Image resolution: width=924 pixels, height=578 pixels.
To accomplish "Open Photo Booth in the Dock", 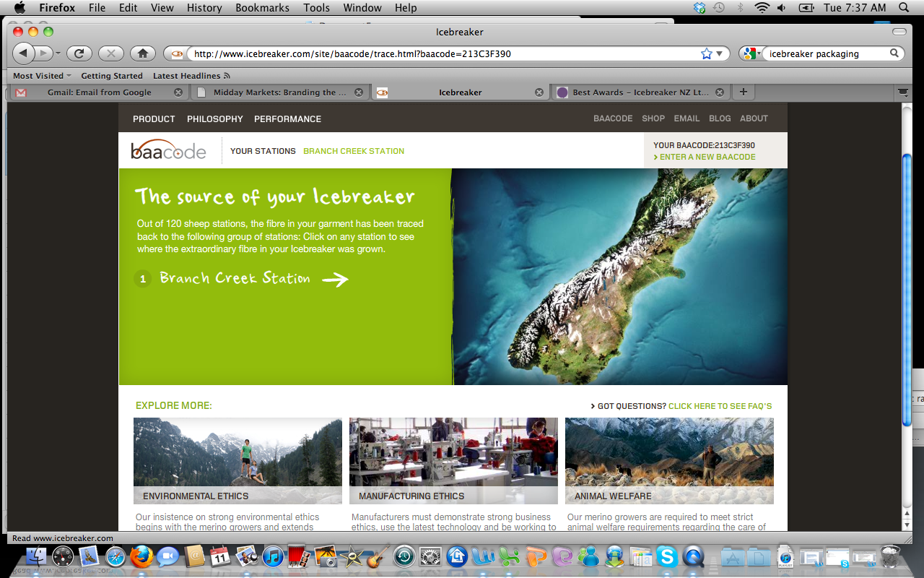I will click(x=299, y=556).
